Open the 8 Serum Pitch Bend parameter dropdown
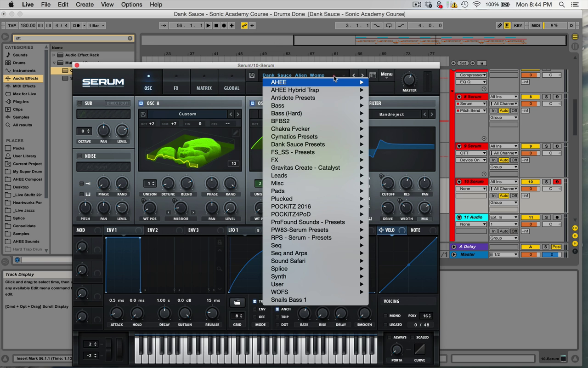Image resolution: width=588 pixels, height=368 pixels. click(471, 110)
